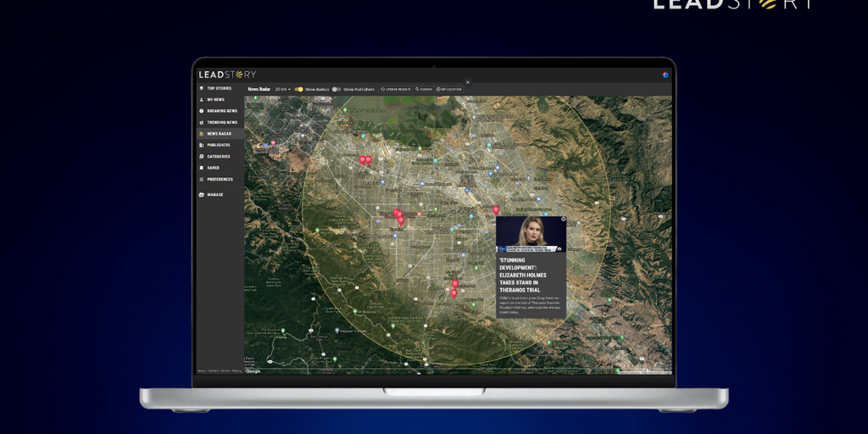
Task: Click the Categories stack icon
Action: tap(202, 157)
